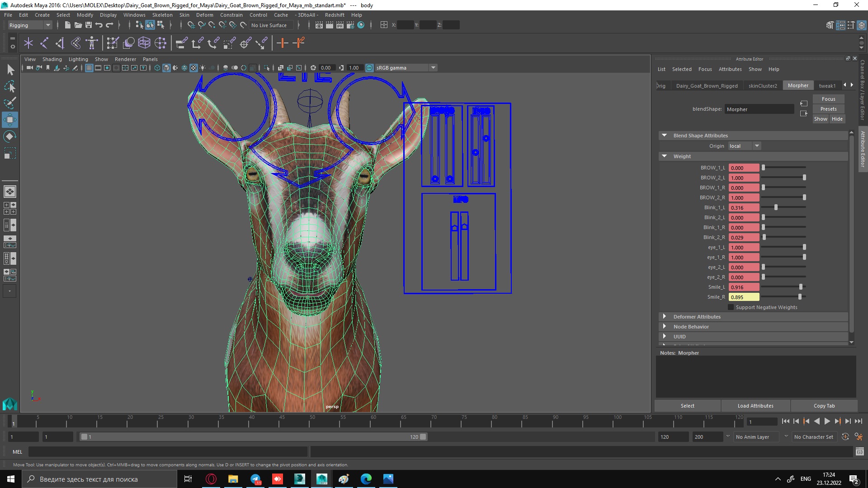Open Telegram from the Windows taskbar
The image size is (868, 488).
coord(255,479)
